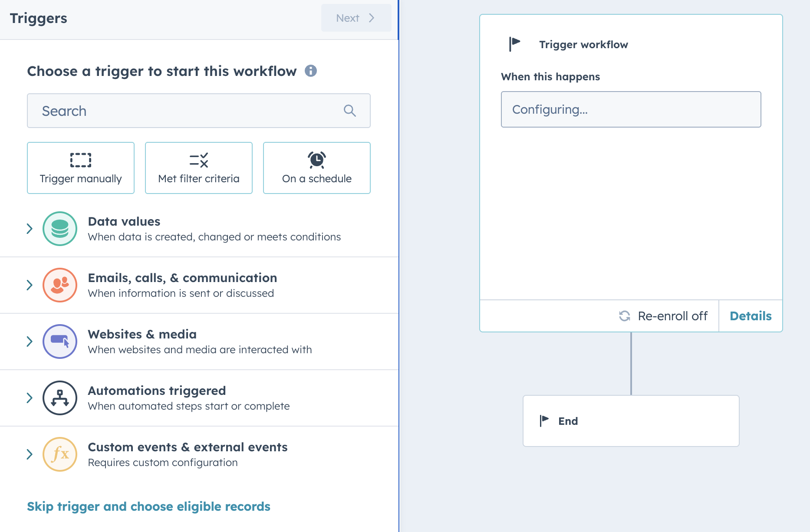Click the Trigger workflow flag icon
Screen dimensions: 810x532
click(514, 44)
